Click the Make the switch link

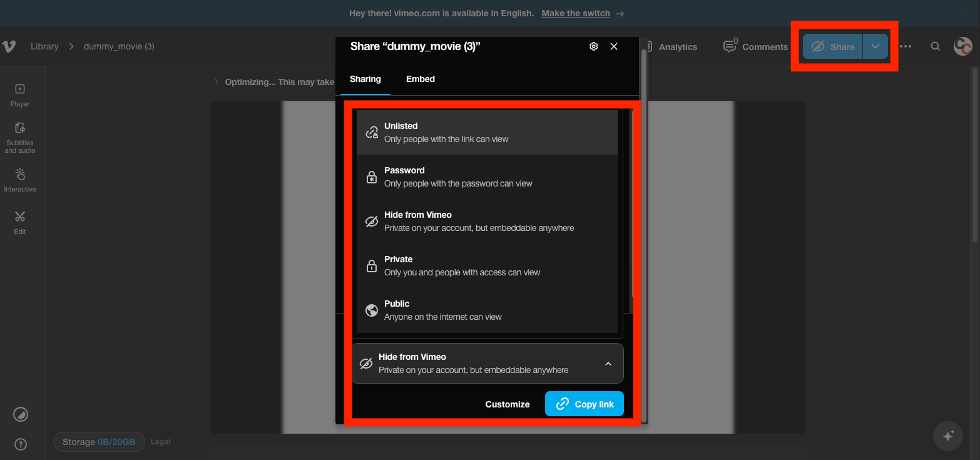(576, 13)
